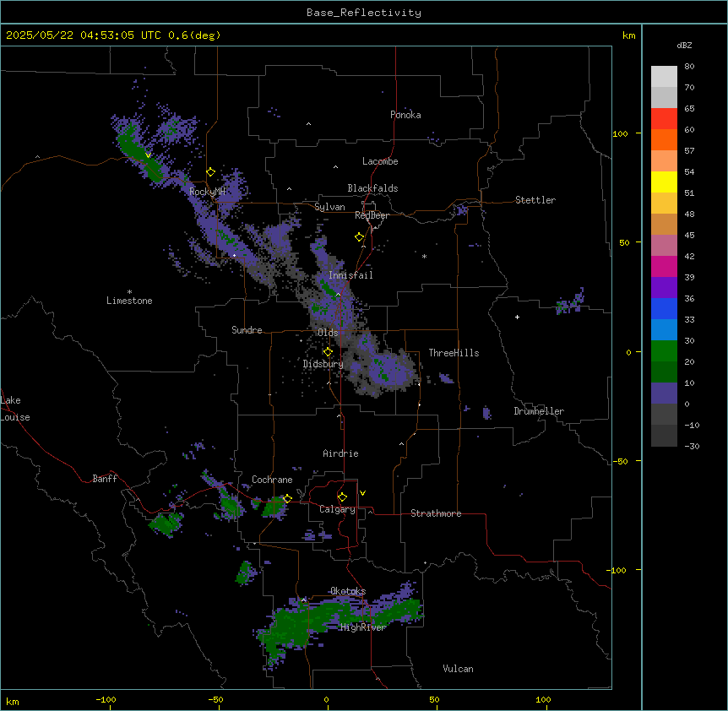Select the Olds label

(x=328, y=333)
